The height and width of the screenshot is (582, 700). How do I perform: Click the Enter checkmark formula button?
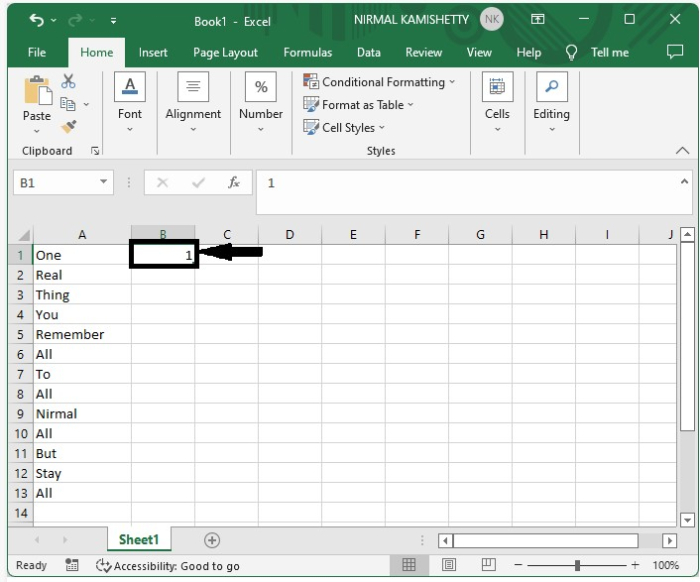[198, 183]
